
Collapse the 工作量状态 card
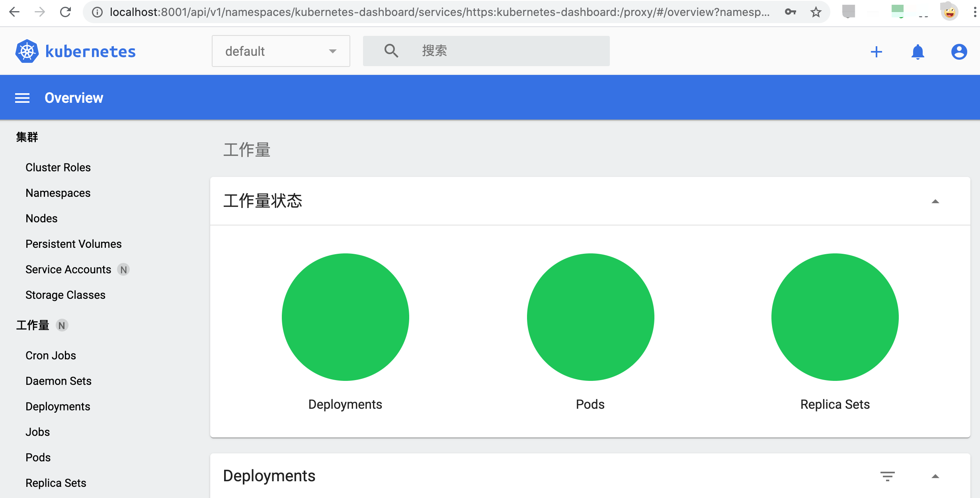935,202
